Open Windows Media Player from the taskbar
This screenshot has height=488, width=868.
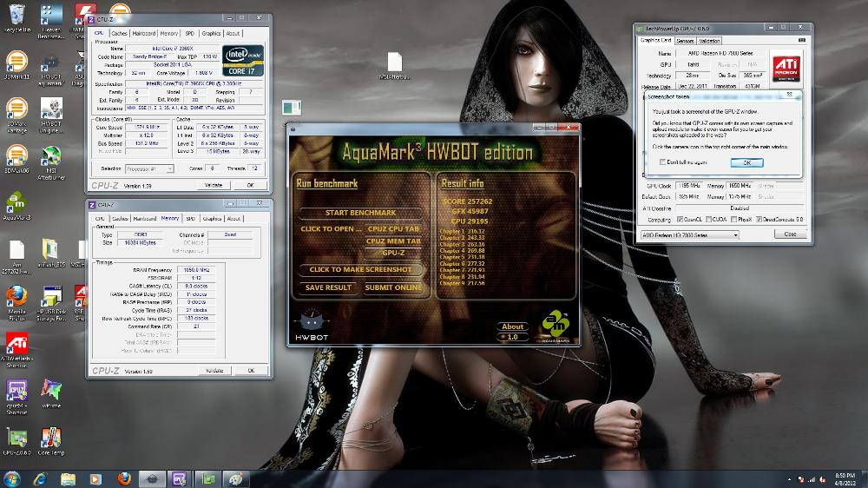(x=95, y=479)
